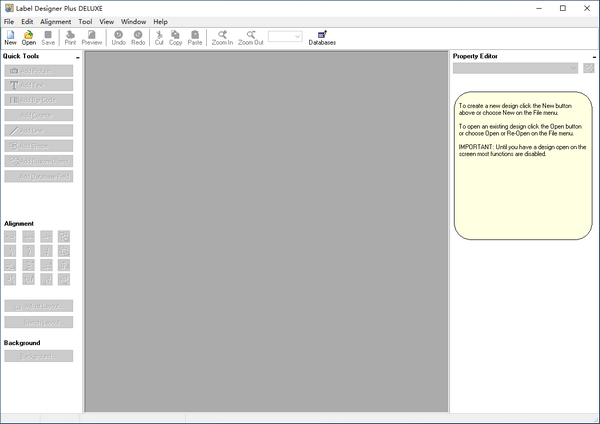Image resolution: width=600 pixels, height=424 pixels.
Task: Click the Zoom In magnifier icon
Action: [222, 37]
